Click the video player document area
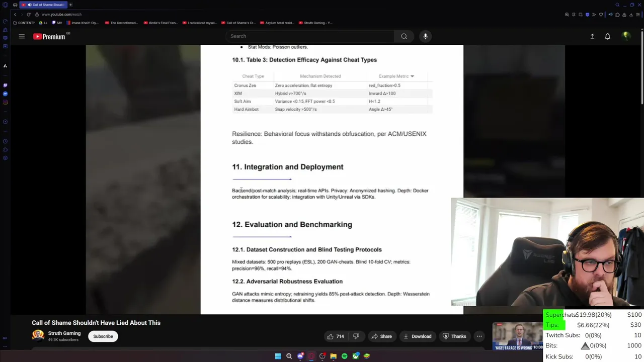The image size is (644, 362). pos(332,179)
